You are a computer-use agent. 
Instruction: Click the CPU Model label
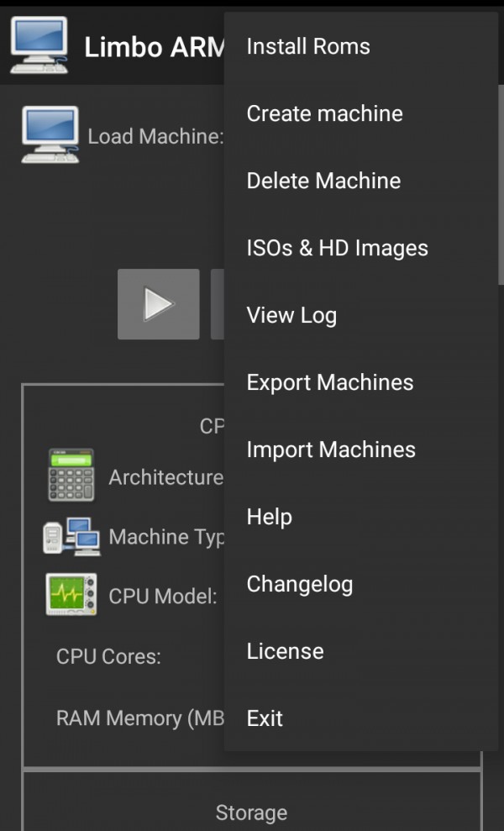click(163, 597)
